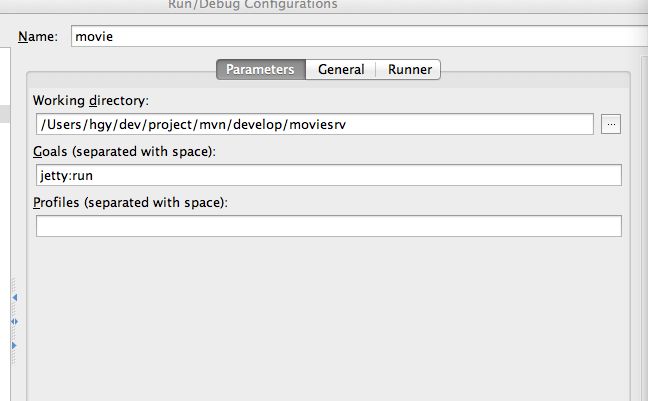The height and width of the screenshot is (401, 648).
Task: Click the double-arrow splitter reset icon
Action: pyautogui.click(x=14, y=321)
